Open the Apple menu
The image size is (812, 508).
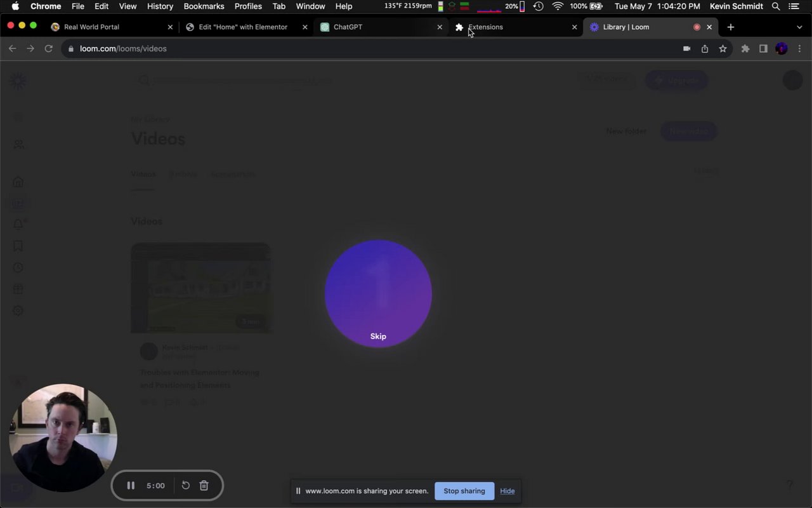point(15,6)
